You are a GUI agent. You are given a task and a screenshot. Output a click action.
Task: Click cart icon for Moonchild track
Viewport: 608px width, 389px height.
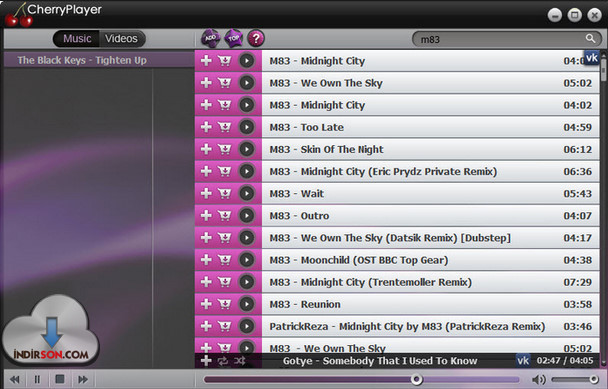coord(225,259)
